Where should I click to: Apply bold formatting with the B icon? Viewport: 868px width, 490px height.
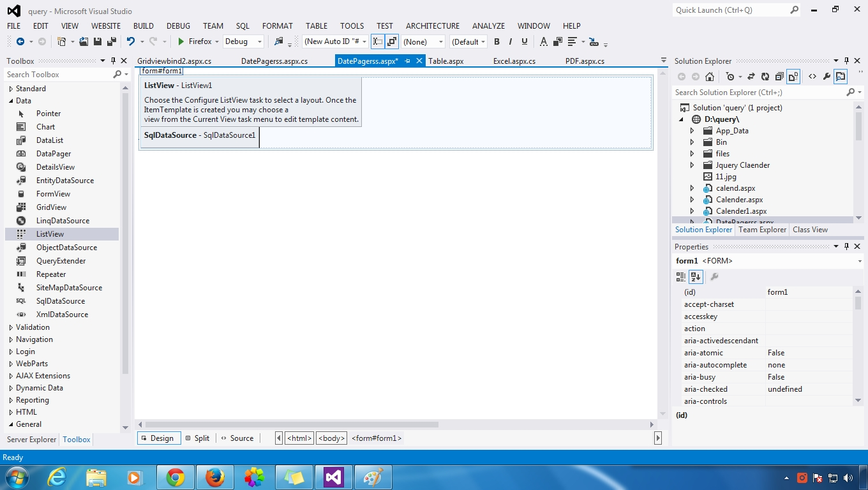[x=497, y=41]
